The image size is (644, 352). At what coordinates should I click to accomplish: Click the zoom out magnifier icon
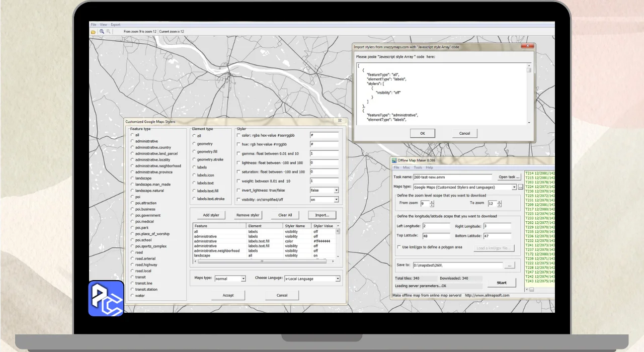[x=102, y=32]
